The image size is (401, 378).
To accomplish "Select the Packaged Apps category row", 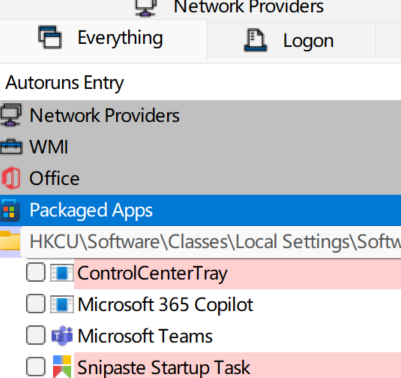I will click(200, 210).
